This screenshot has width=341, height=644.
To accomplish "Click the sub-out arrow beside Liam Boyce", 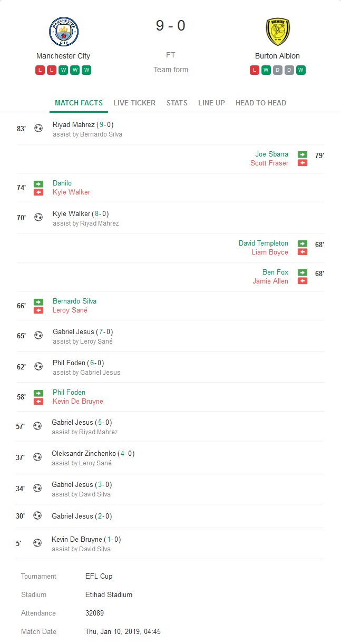I will pos(303,252).
